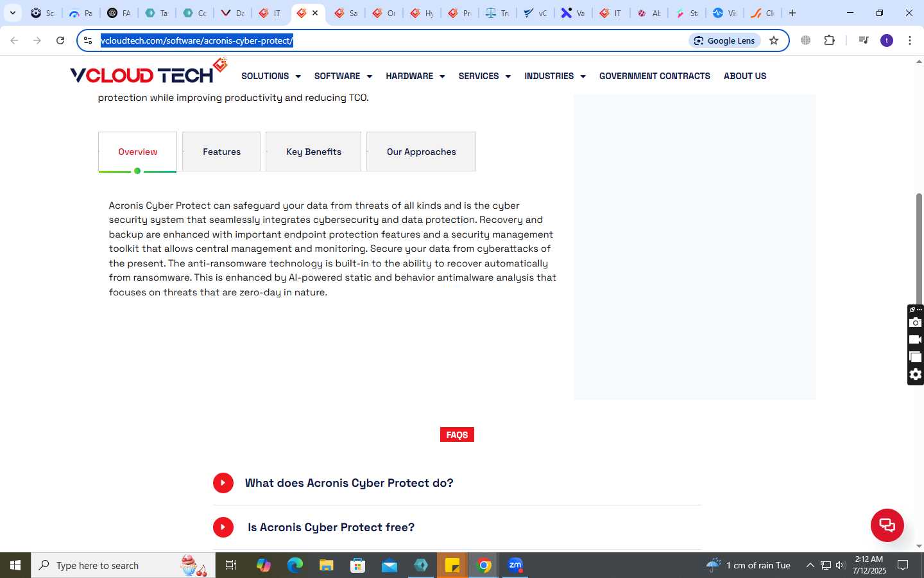Click the red FAQS label
This screenshot has height=578, width=924.
pyautogui.click(x=457, y=435)
